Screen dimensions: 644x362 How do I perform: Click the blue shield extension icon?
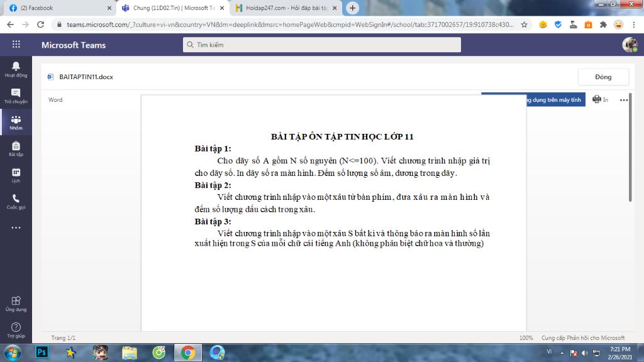tap(558, 25)
